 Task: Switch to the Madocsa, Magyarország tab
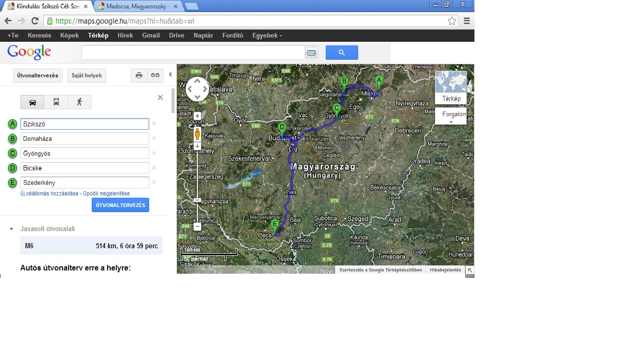[137, 6]
